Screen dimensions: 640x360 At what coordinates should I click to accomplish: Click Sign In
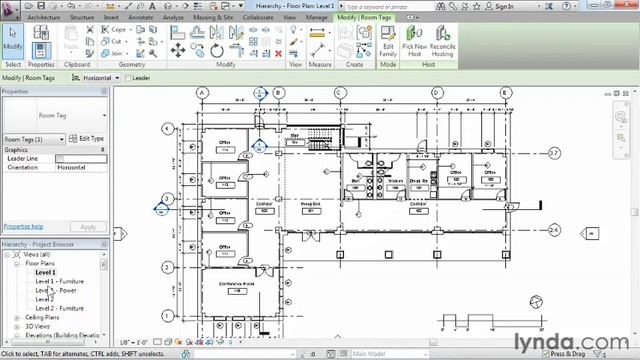(x=504, y=7)
